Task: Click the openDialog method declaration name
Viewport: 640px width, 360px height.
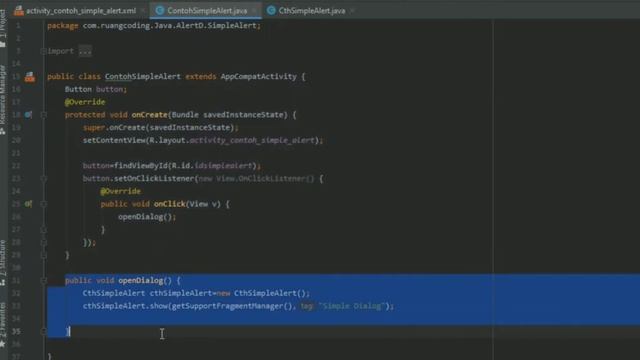Action: pos(140,280)
